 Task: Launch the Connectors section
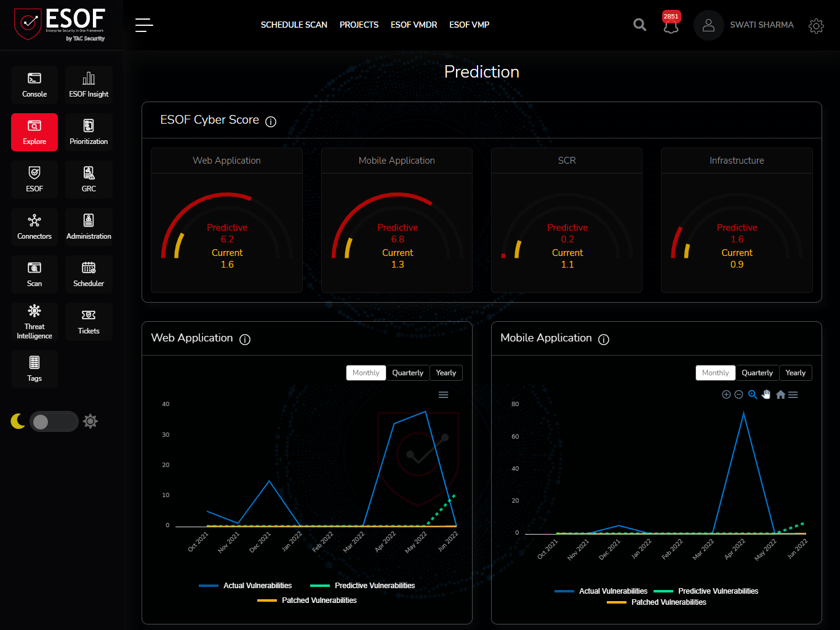tap(34, 226)
